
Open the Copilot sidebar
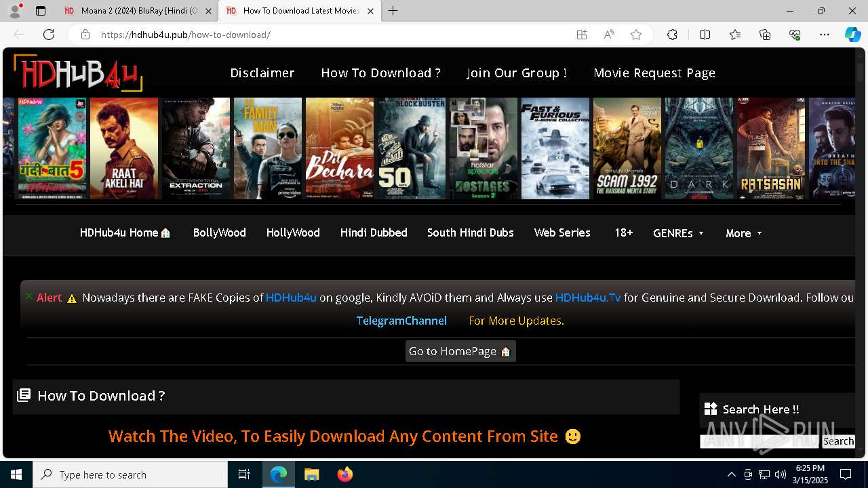pyautogui.click(x=852, y=35)
